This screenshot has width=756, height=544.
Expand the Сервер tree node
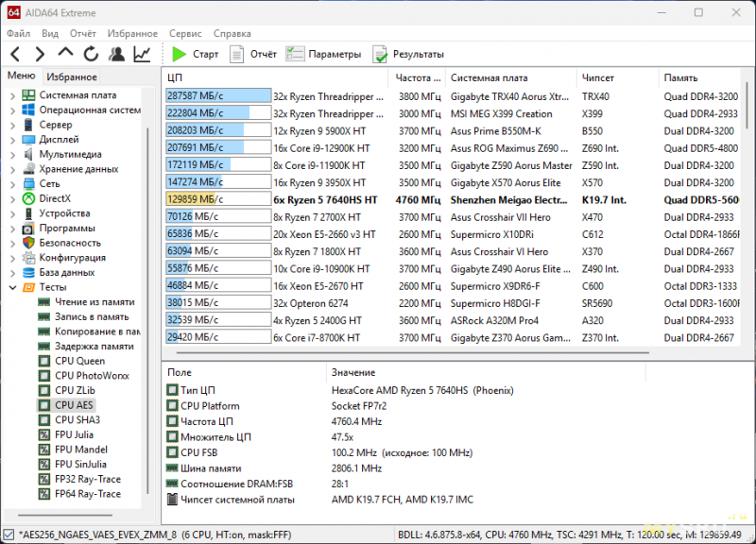click(x=12, y=125)
